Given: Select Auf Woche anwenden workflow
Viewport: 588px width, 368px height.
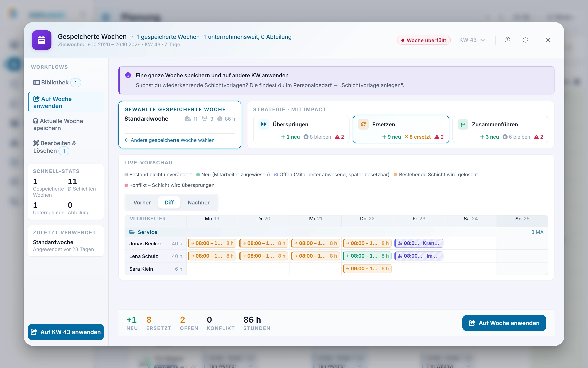Looking at the screenshot, I should pos(66,102).
